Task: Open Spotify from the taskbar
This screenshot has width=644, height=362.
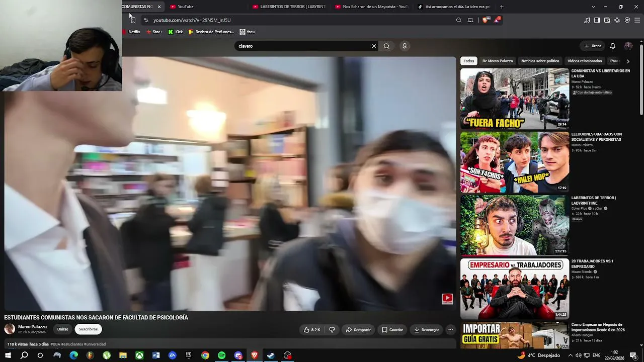Action: click(x=221, y=355)
